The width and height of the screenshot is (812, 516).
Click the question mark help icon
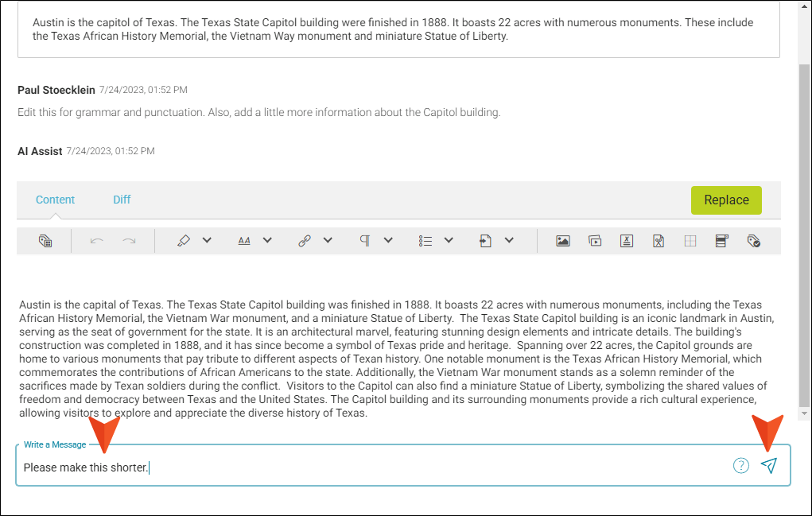pyautogui.click(x=741, y=466)
